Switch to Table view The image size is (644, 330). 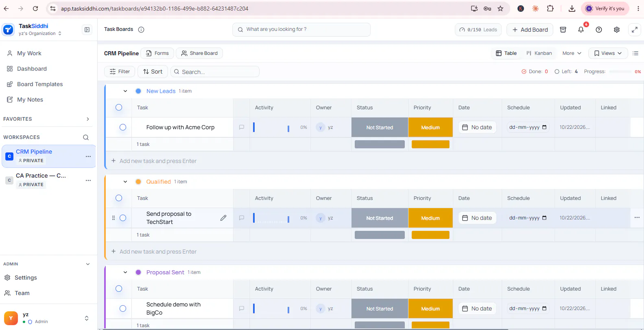[506, 53]
